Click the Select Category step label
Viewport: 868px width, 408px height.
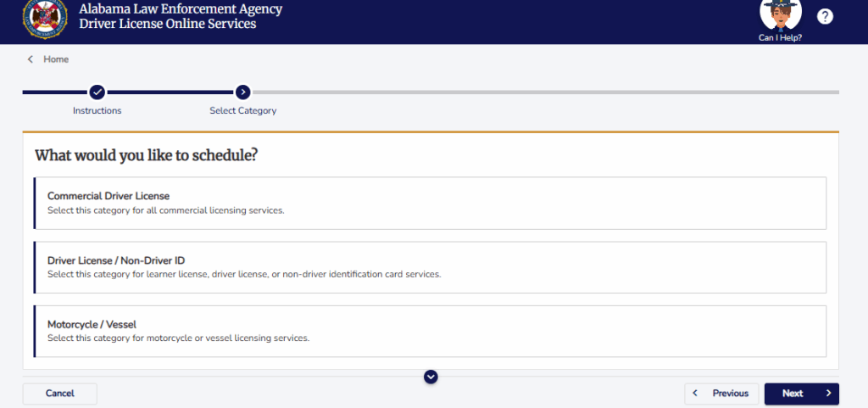243,111
